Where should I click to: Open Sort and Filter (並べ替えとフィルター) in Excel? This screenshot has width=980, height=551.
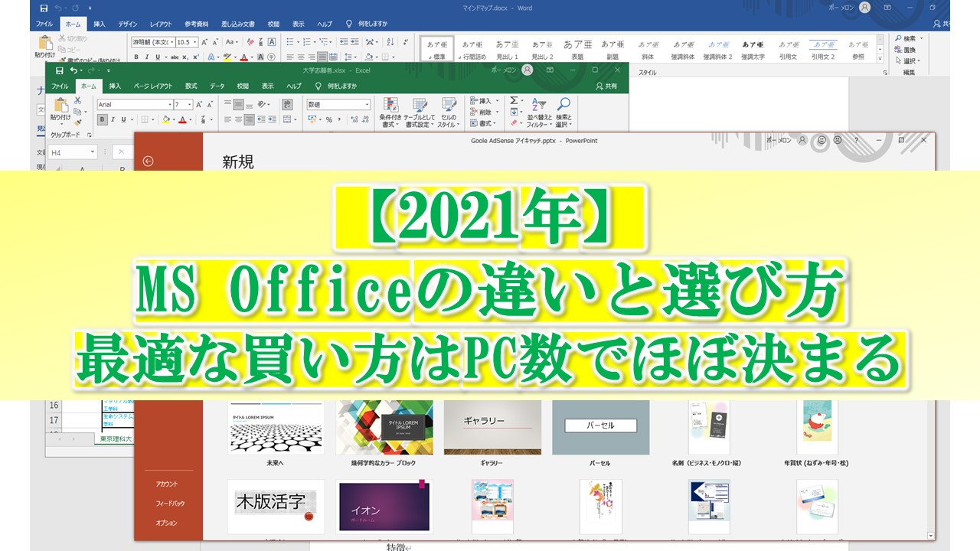pyautogui.click(x=539, y=112)
